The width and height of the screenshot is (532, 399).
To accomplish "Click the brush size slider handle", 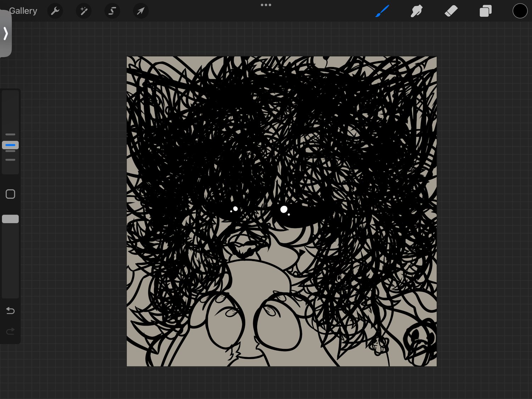I will [10, 145].
